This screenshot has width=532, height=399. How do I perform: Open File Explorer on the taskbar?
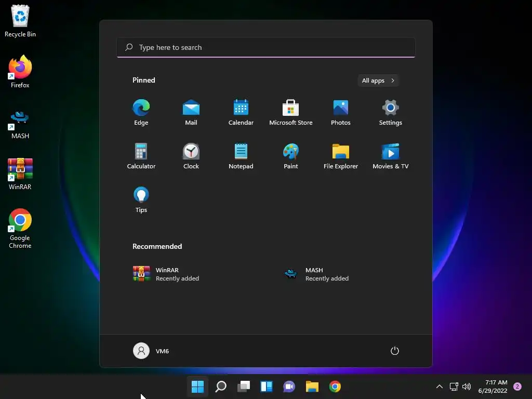[312, 387]
